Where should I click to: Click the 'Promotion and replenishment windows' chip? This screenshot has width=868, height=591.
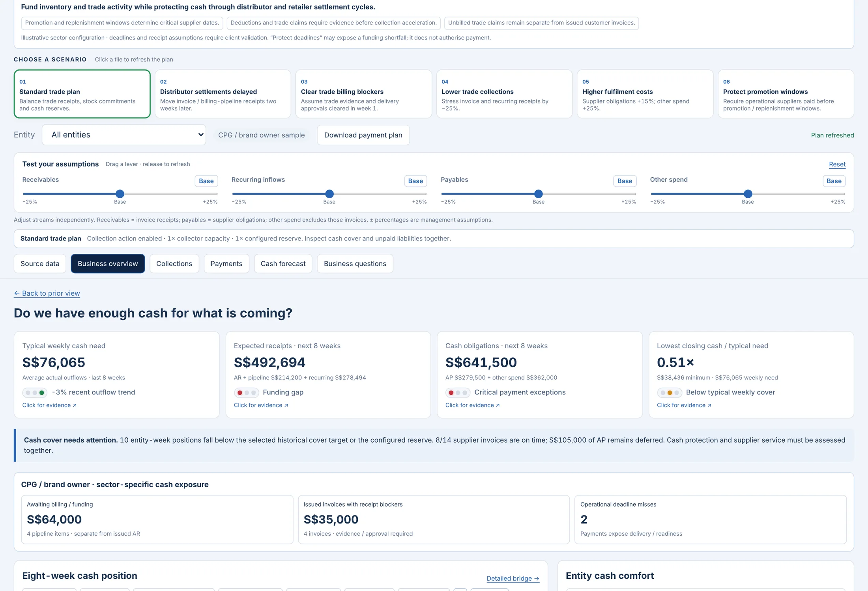tap(122, 23)
